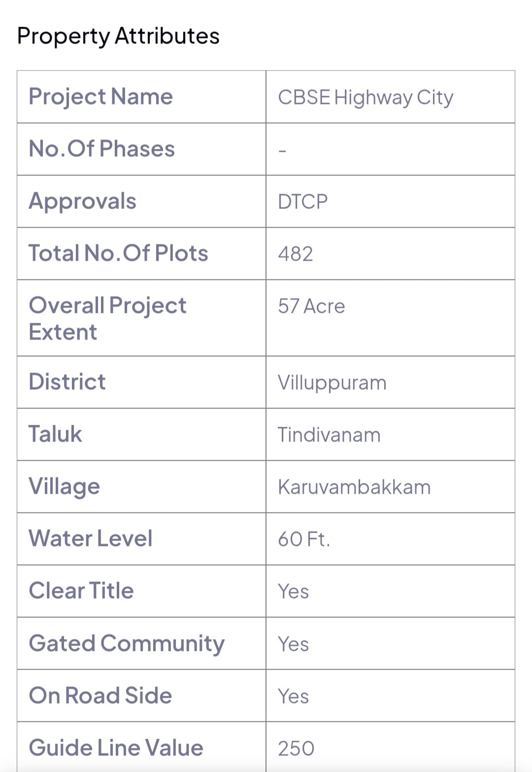
Task: Click the Clear Title label
Action: (81, 591)
